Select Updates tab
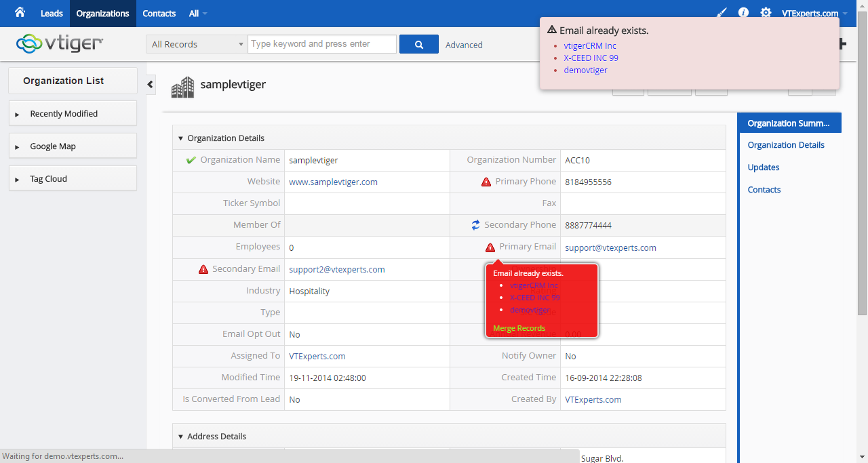Screen dimensions: 868x463 pos(764,167)
